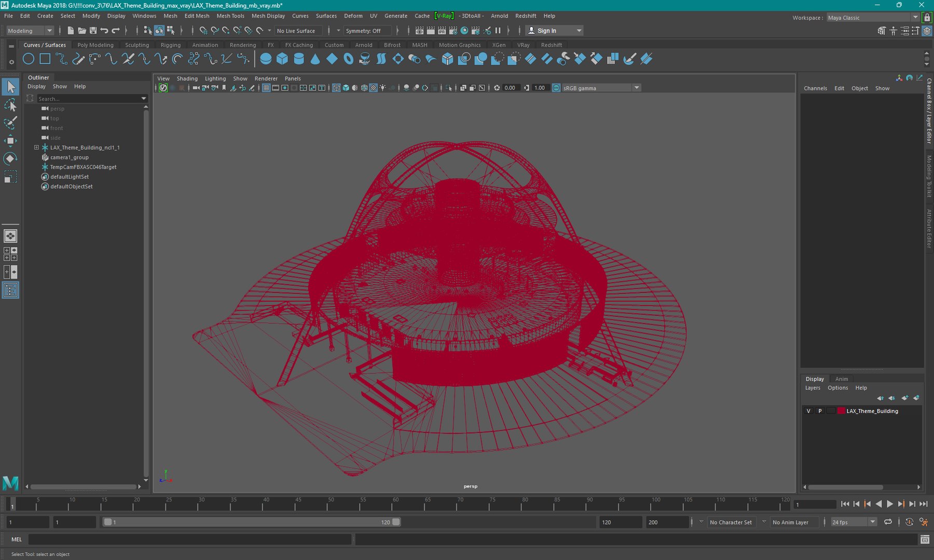Viewport: 934px width, 560px height.
Task: Open the Deform menu
Action: coord(353,16)
